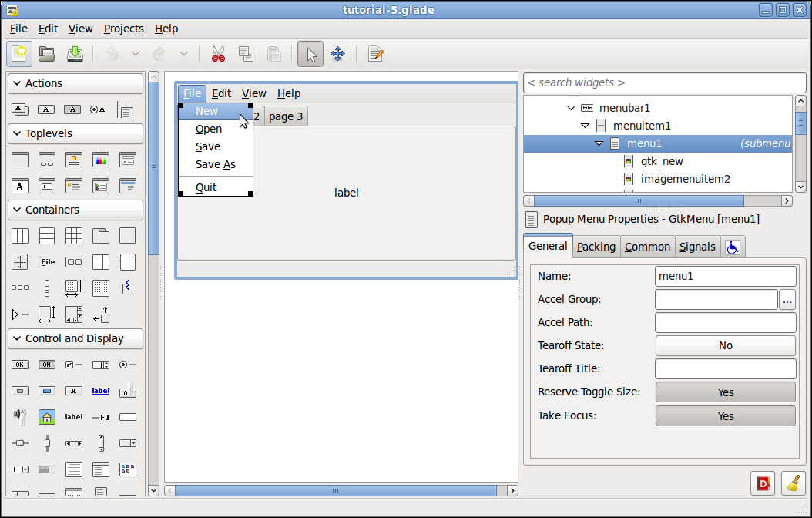Pick the Spin Button palette icon

(101, 365)
